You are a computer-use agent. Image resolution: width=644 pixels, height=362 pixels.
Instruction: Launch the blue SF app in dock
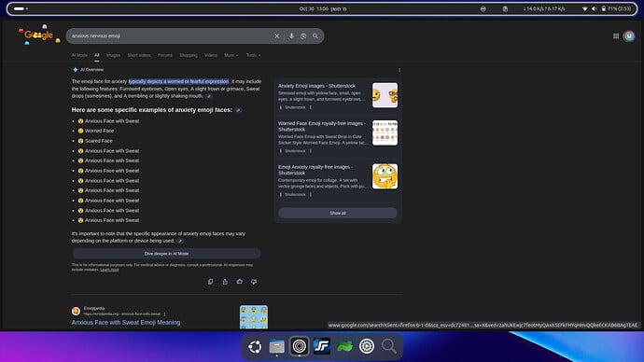[322, 346]
